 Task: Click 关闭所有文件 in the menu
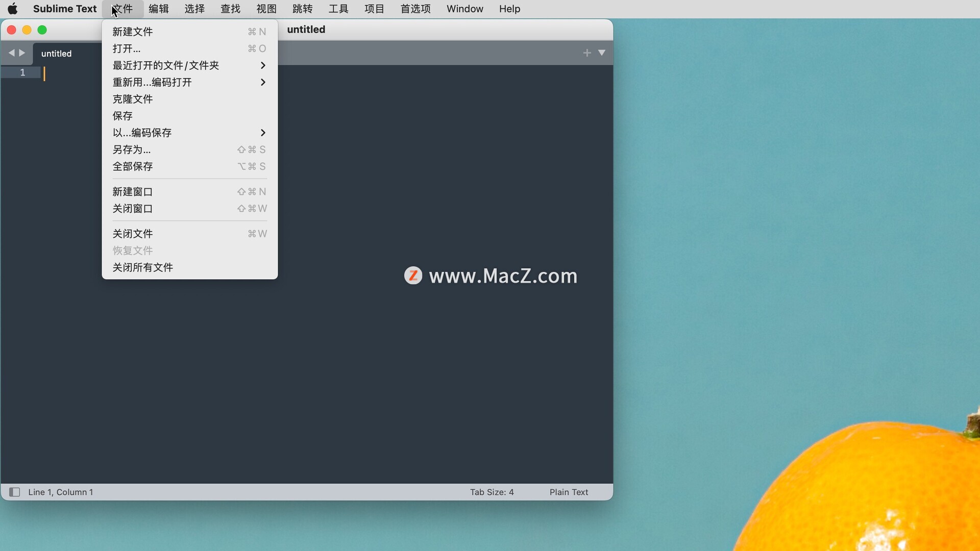click(x=143, y=267)
